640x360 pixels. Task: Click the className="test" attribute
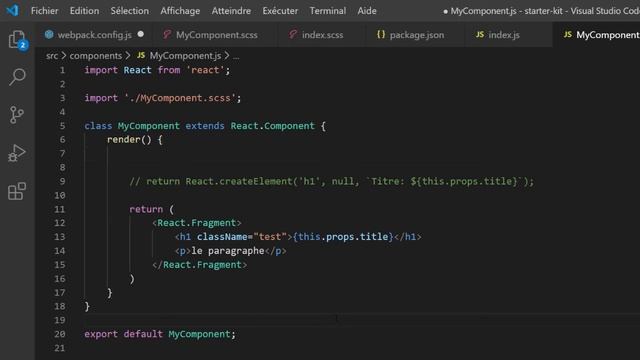coord(242,237)
